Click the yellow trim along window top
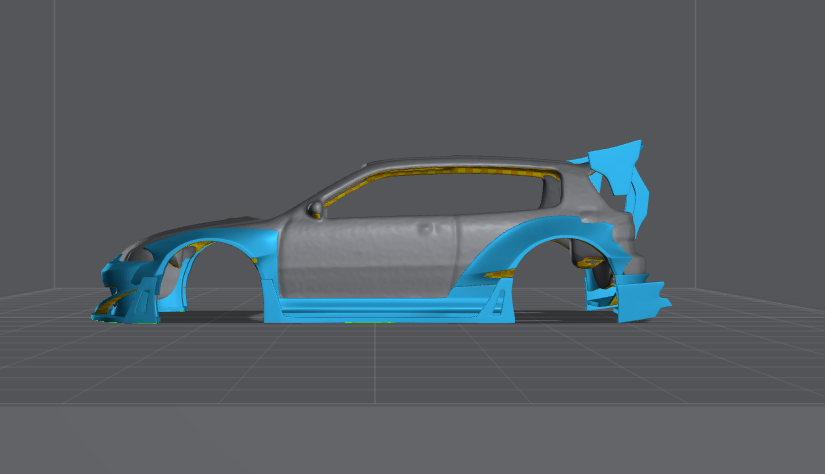This screenshot has width=825, height=474. 450,168
